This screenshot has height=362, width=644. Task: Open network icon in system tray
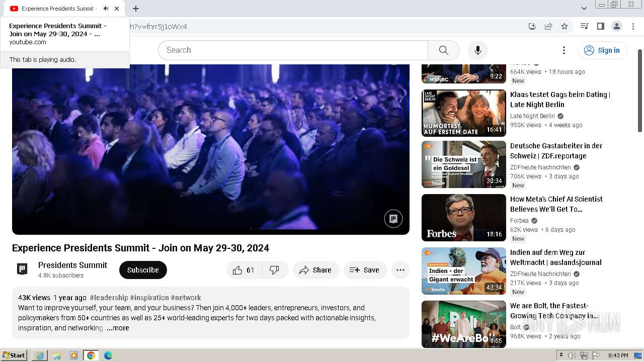[584, 355]
